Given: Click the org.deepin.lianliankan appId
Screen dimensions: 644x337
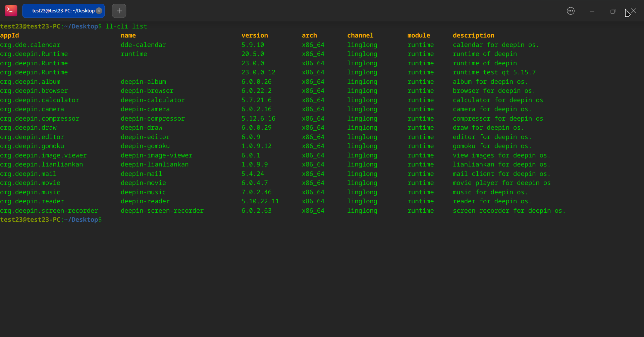Looking at the screenshot, I should point(42,164).
